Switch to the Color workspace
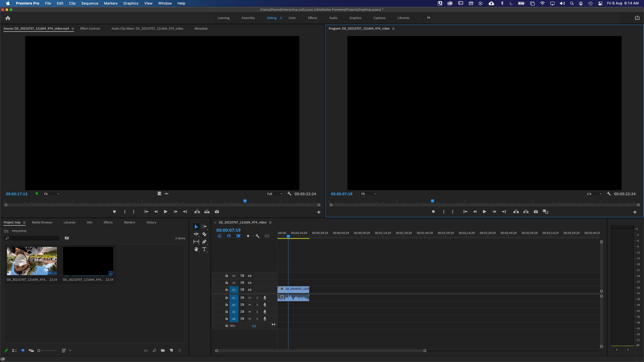644x362 pixels. pyautogui.click(x=292, y=18)
